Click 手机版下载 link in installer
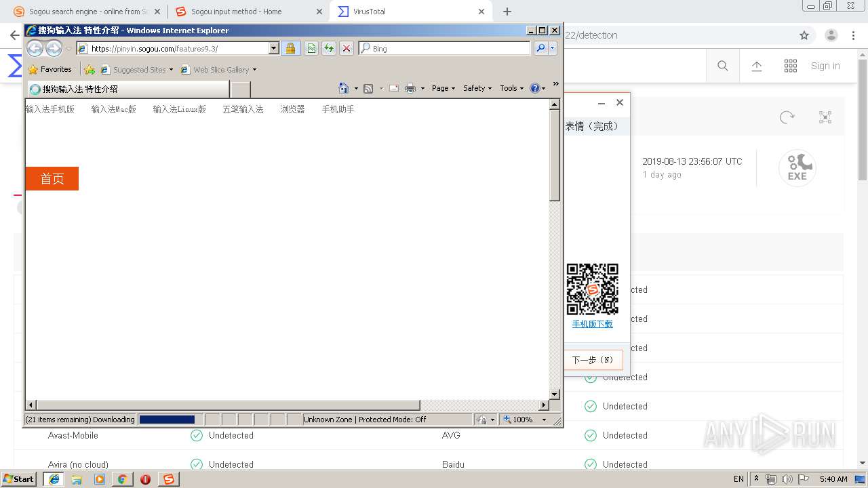The width and height of the screenshot is (868, 488). [592, 324]
